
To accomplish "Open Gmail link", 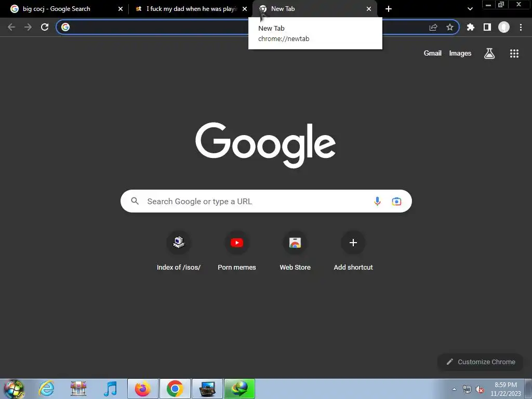I will (433, 54).
